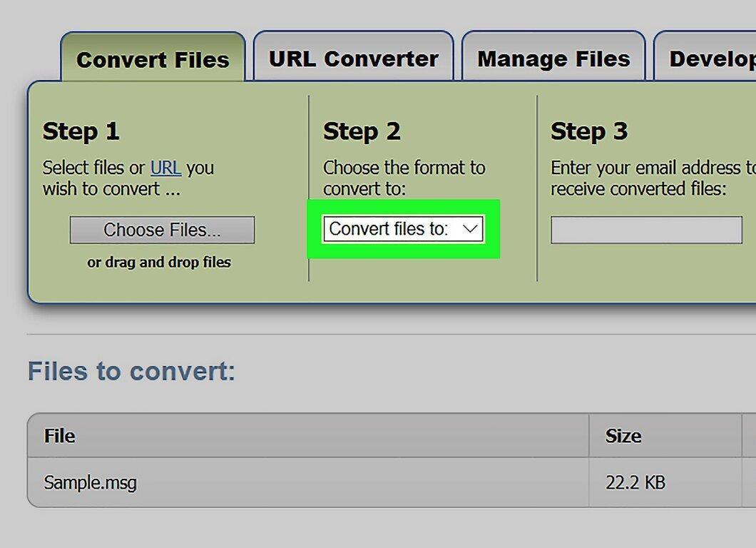
Task: Switch to the URL Converter tab
Action: 354,57
